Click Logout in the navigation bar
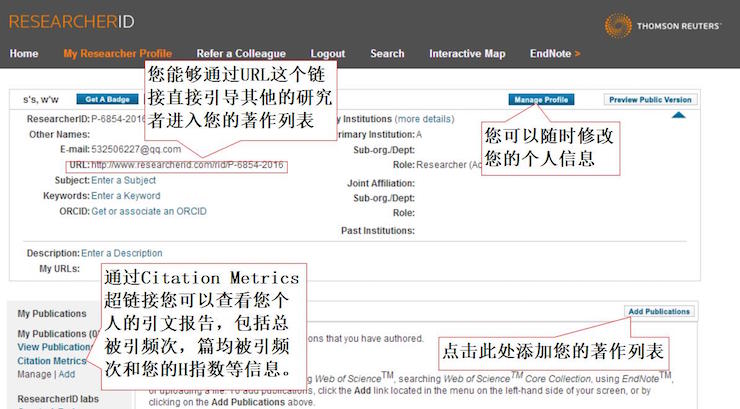The image size is (740, 409). coord(328,53)
